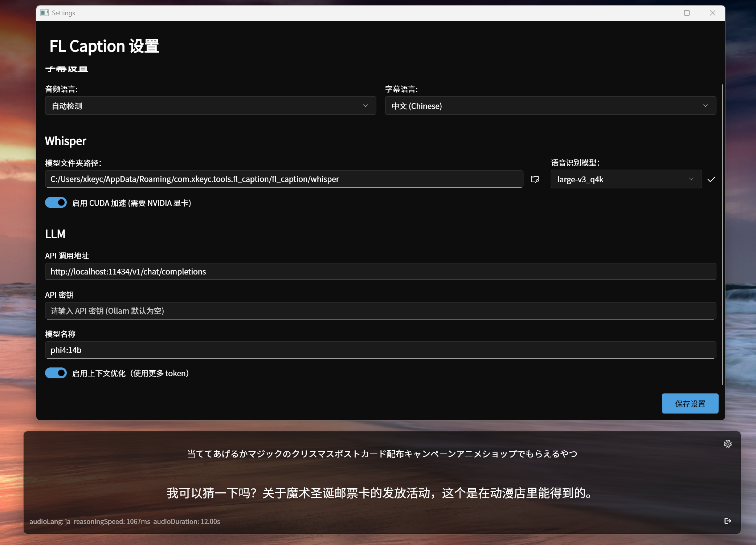Click the Settings window app icon
Viewport: 756px width, 545px height.
click(x=44, y=13)
